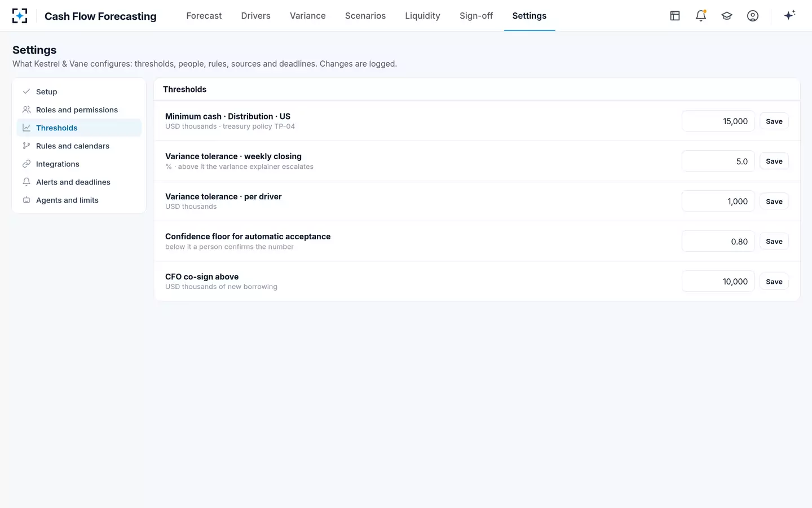Click the Cash Flow Forecasting logo icon
Screen dimensions: 812x508
(x=20, y=16)
